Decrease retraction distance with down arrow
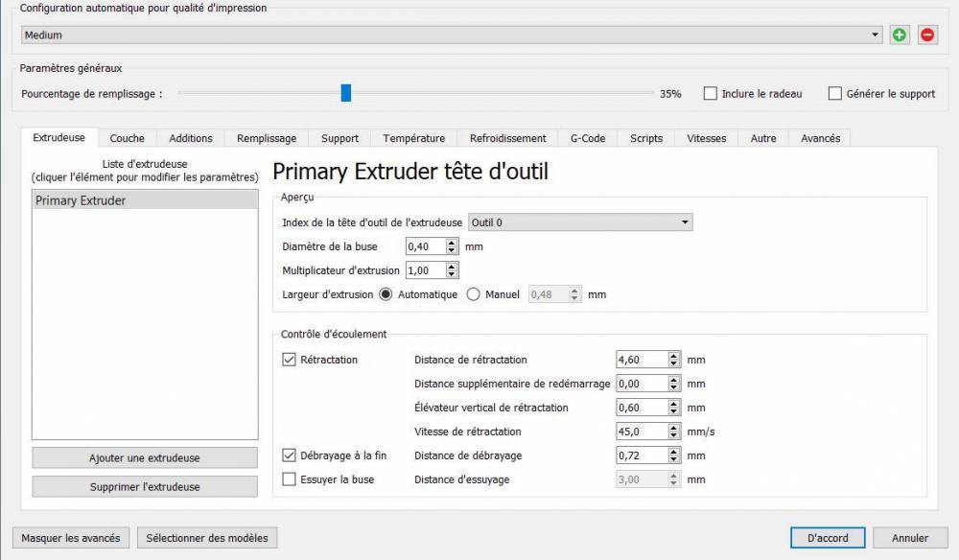Screen dimensions: 959x560 pos(673,363)
